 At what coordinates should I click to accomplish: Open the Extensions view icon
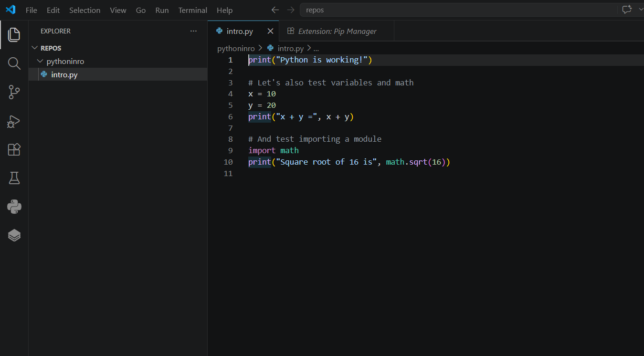tap(14, 149)
